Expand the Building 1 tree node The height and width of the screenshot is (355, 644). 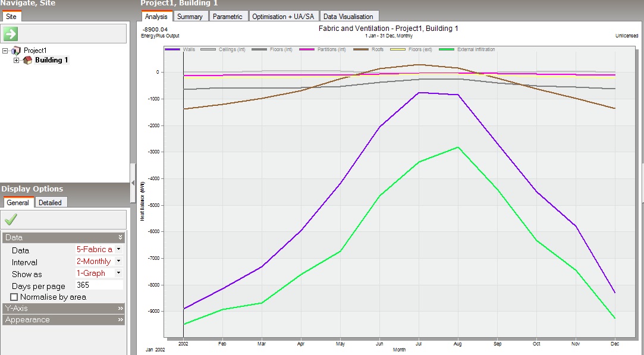(17, 61)
